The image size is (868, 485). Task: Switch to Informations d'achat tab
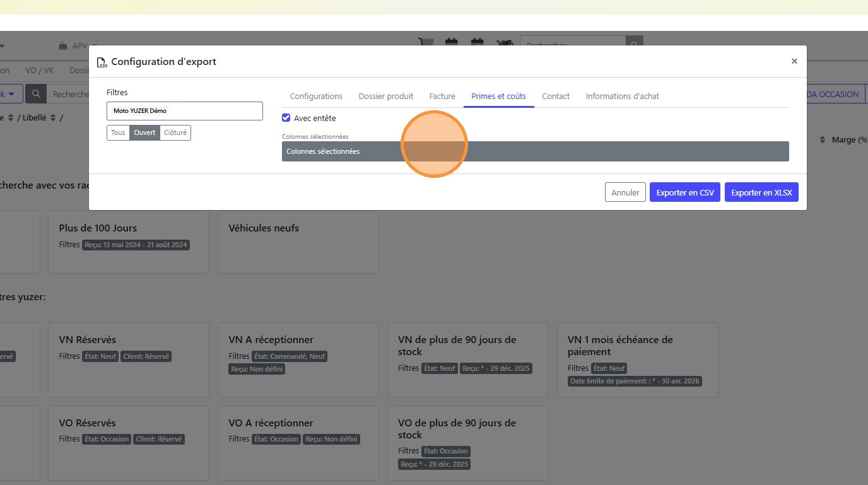pos(623,96)
